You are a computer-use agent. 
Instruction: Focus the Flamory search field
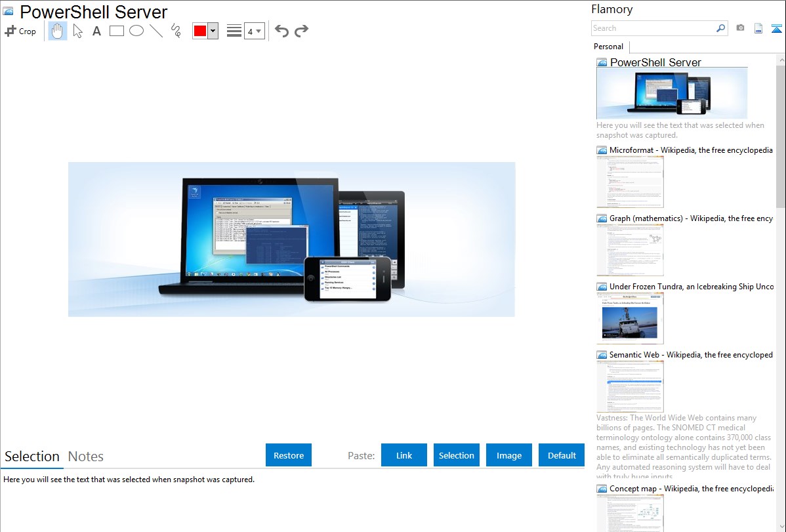click(653, 28)
